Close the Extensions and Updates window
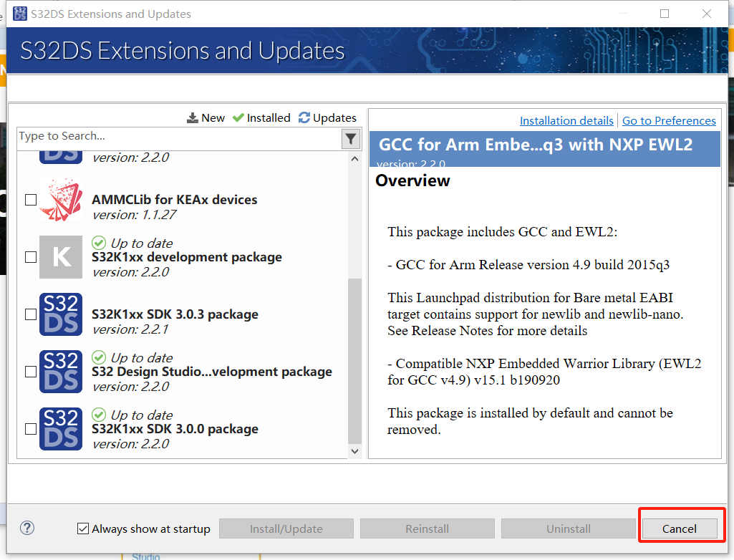 click(707, 14)
